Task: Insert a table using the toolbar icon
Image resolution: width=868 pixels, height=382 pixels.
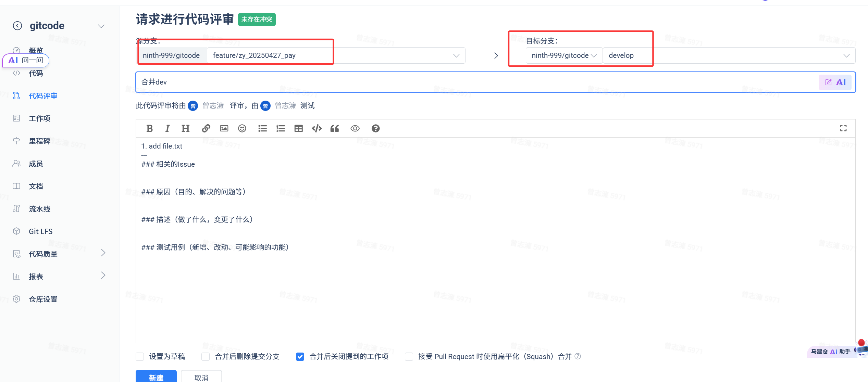Action: tap(299, 128)
